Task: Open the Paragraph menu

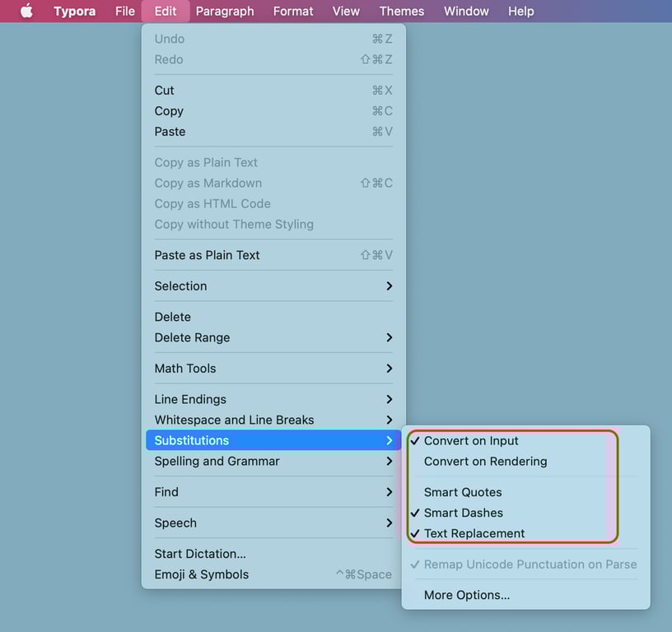Action: (x=225, y=12)
